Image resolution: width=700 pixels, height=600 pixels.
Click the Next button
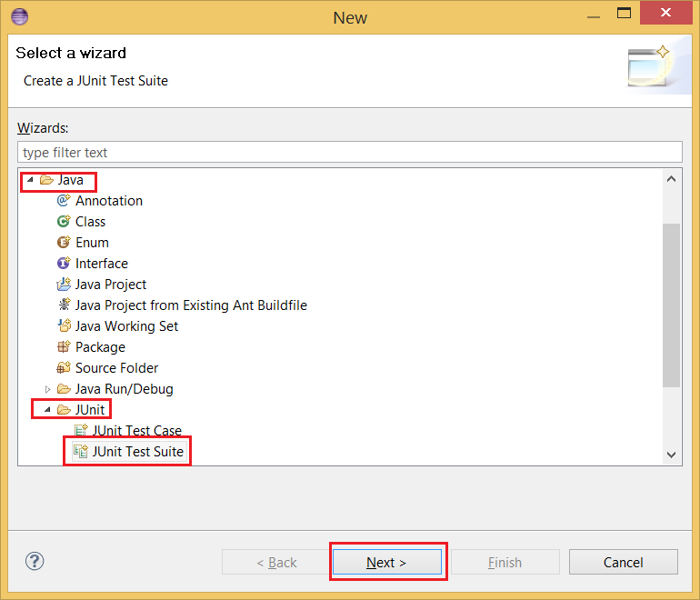click(x=387, y=562)
